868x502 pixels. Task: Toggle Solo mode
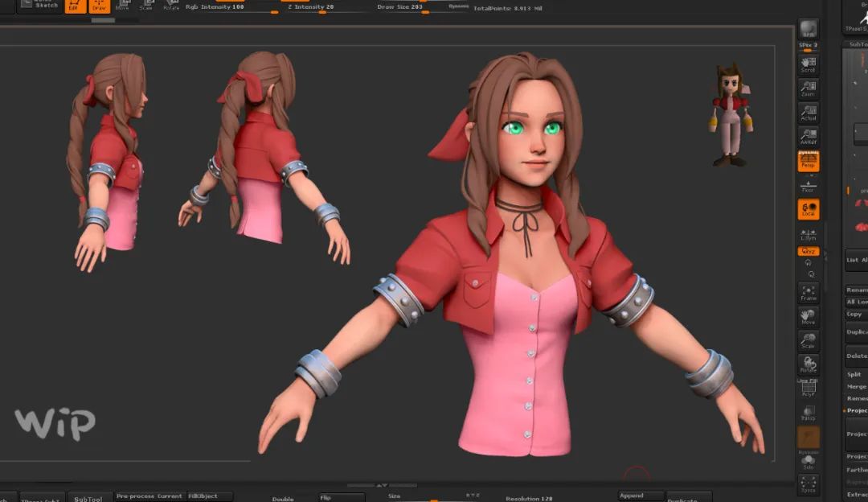(809, 461)
